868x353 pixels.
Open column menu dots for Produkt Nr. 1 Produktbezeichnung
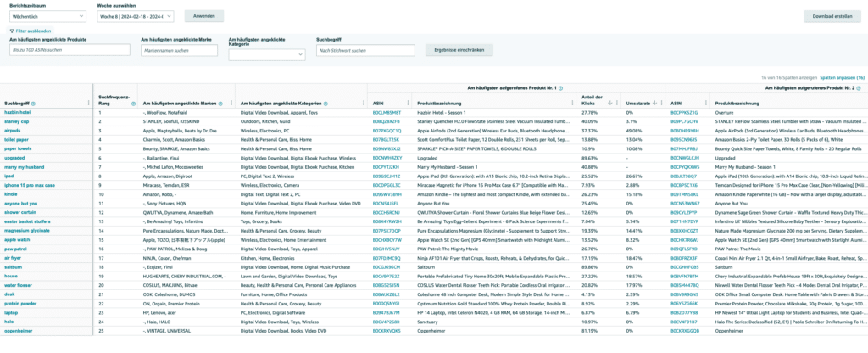point(573,103)
